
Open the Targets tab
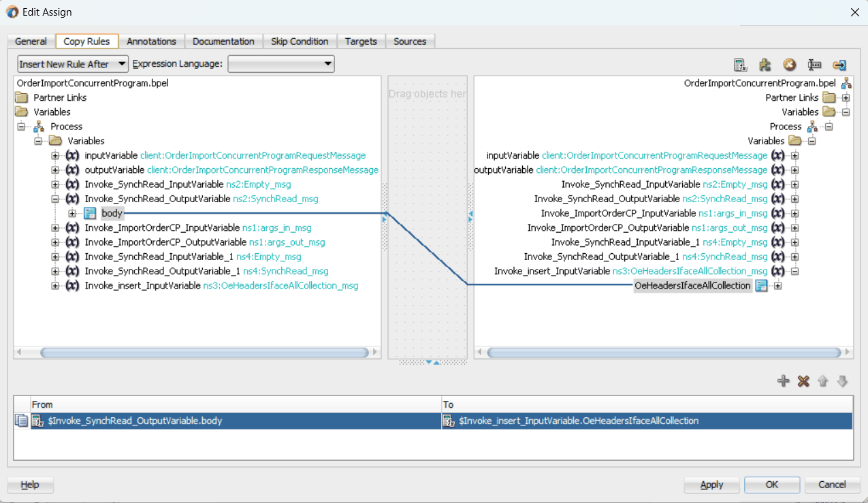coord(361,42)
